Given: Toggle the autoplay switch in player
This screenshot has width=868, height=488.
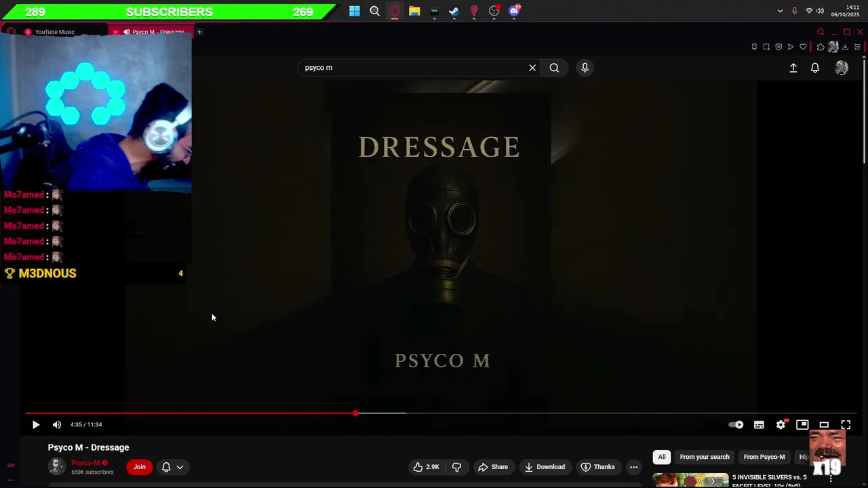Looking at the screenshot, I should 736,425.
